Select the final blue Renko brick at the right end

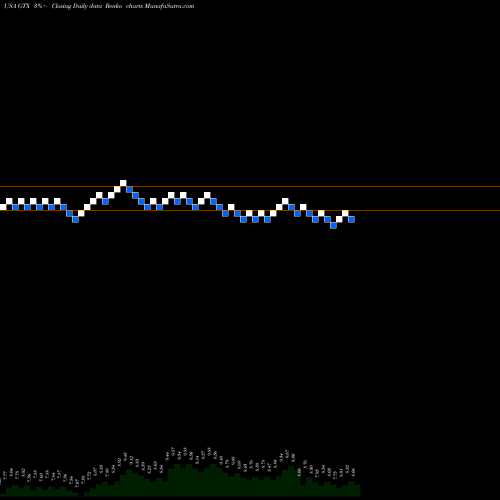coord(351,219)
